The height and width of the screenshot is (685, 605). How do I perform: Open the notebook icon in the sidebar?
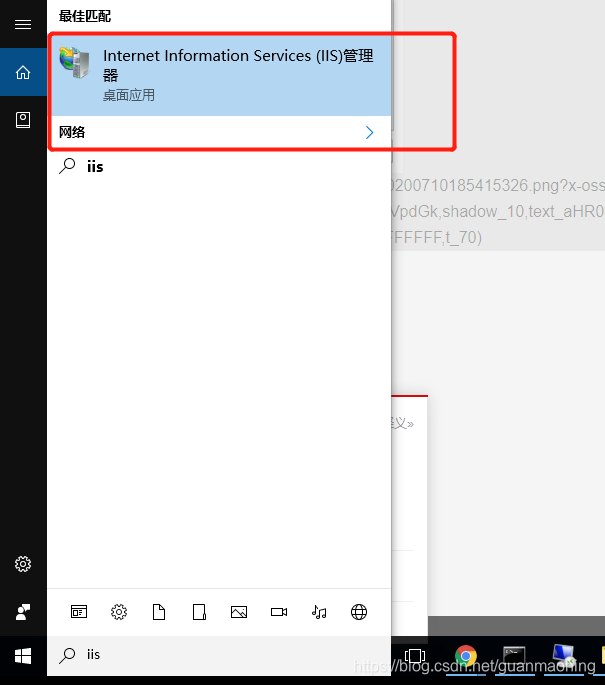23,120
